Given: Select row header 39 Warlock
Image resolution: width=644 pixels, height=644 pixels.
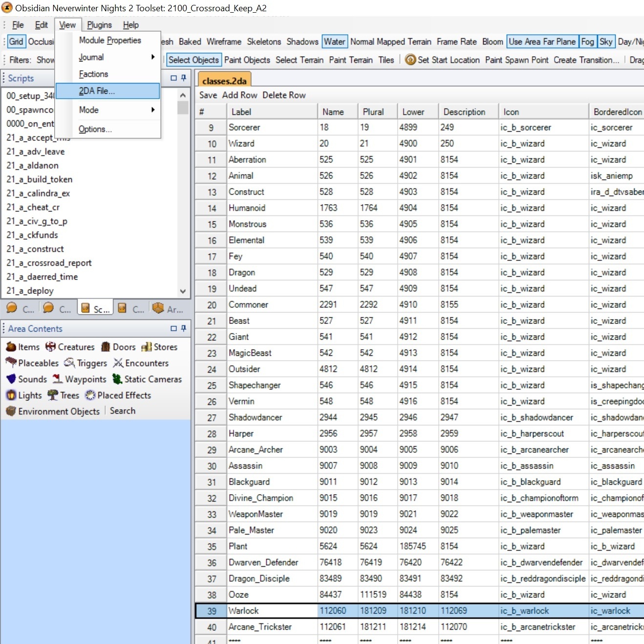Looking at the screenshot, I should (212, 611).
